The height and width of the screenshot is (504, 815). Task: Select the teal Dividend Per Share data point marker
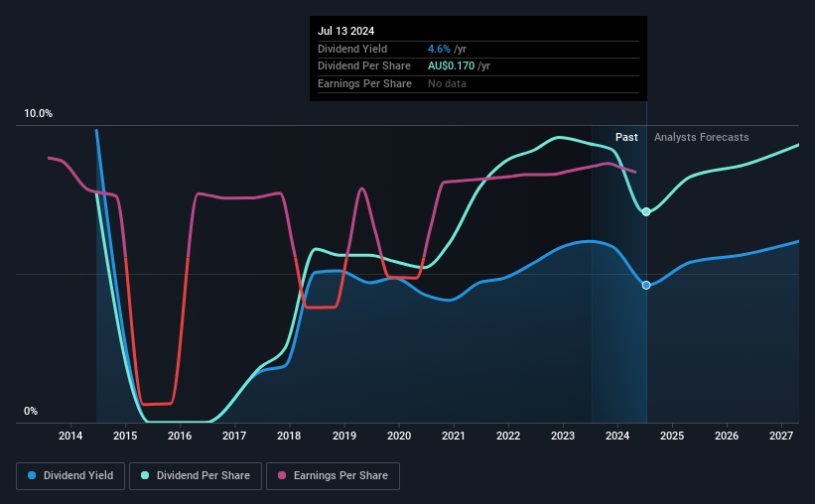point(646,212)
